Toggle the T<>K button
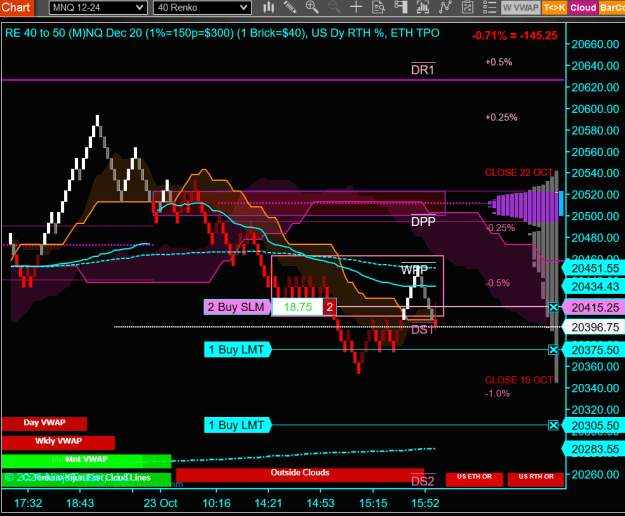This screenshot has height=516, width=625. pos(554,8)
